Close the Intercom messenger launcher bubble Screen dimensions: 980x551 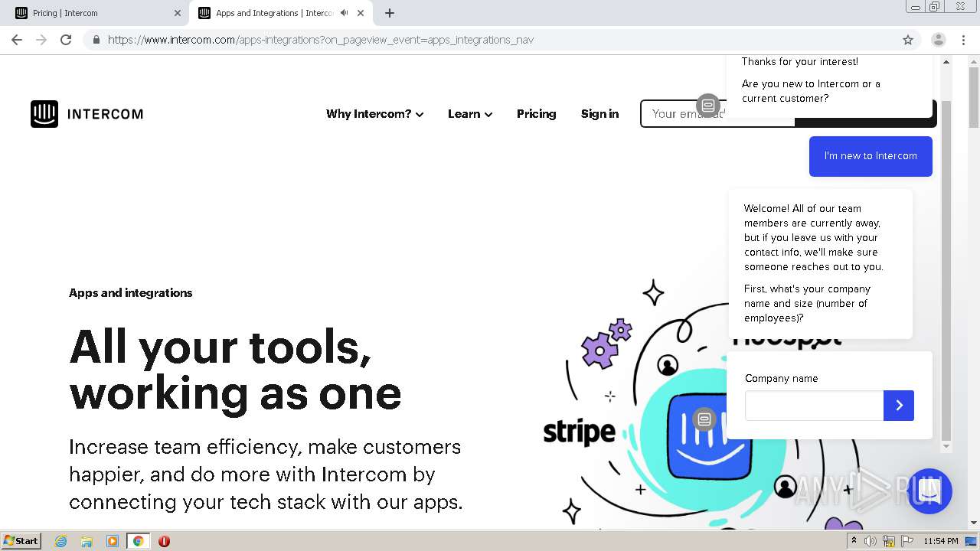click(929, 491)
